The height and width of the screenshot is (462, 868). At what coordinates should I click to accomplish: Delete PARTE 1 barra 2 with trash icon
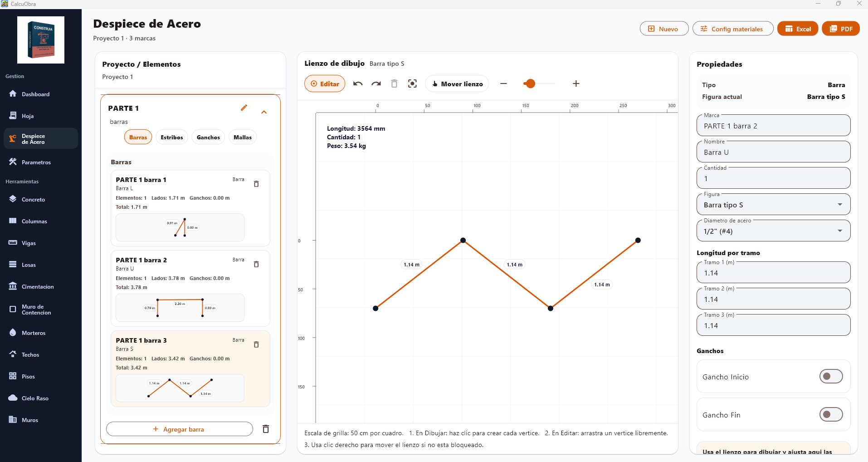coord(256,264)
